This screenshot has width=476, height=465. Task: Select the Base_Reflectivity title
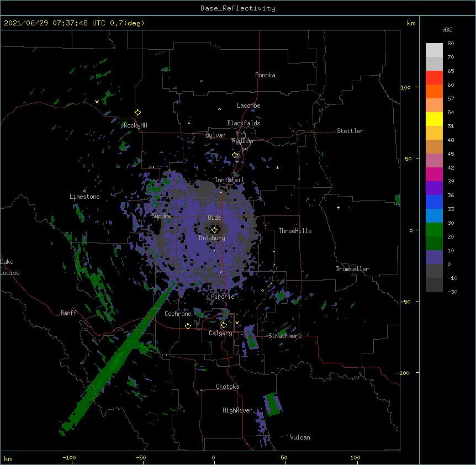click(x=238, y=8)
